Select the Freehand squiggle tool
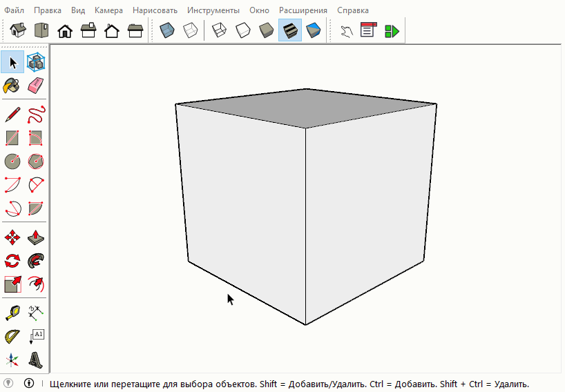 tap(36, 115)
